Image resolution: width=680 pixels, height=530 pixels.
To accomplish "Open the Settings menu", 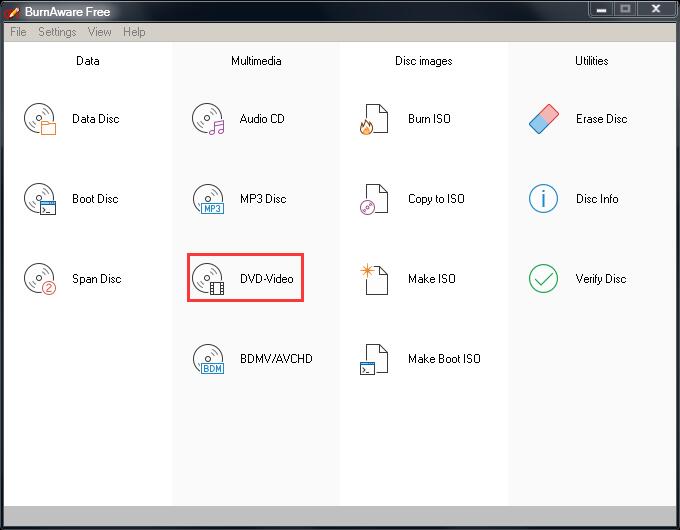I will 57,32.
